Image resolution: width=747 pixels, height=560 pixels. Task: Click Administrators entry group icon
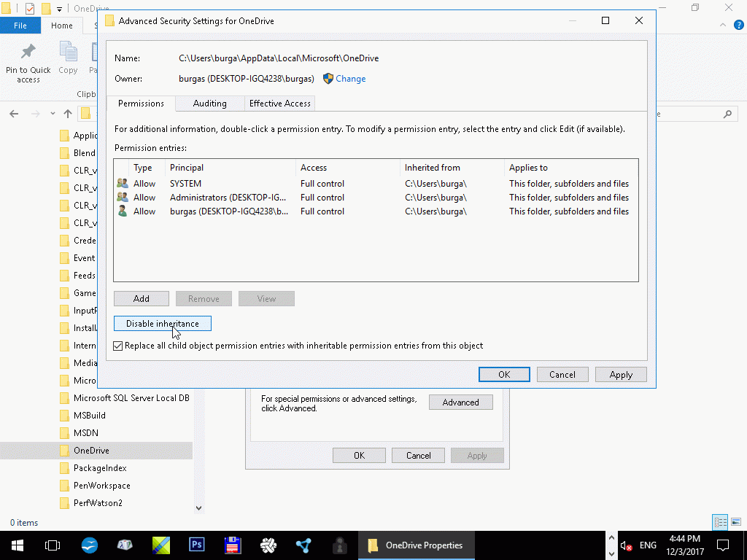coord(123,197)
